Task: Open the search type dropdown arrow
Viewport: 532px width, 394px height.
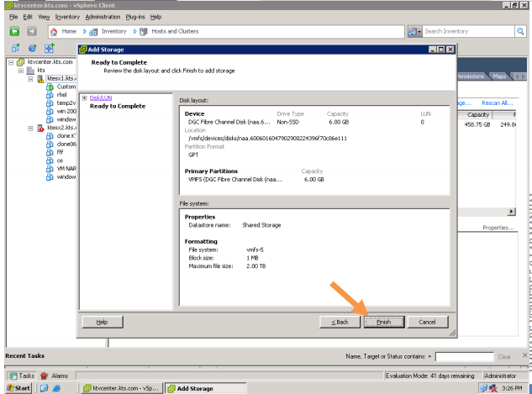Action: [x=419, y=32]
